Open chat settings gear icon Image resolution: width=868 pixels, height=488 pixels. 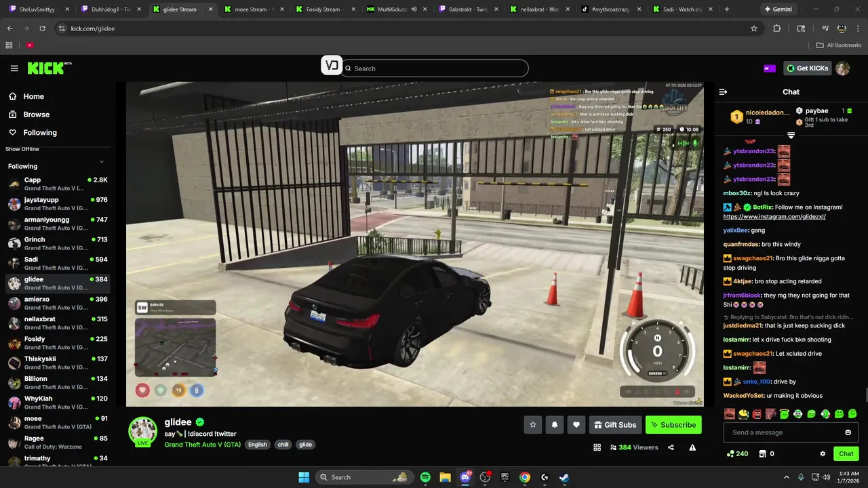pyautogui.click(x=823, y=453)
